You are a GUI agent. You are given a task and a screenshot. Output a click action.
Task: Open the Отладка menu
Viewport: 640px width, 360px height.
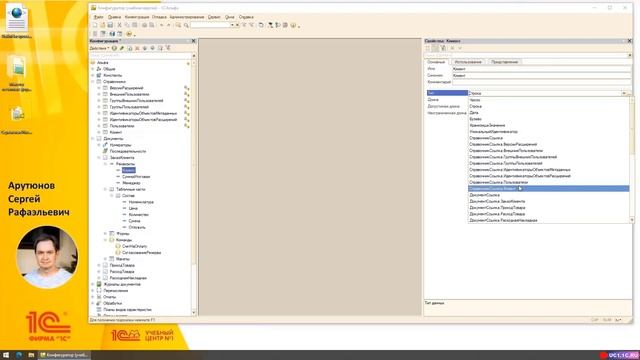click(x=159, y=17)
